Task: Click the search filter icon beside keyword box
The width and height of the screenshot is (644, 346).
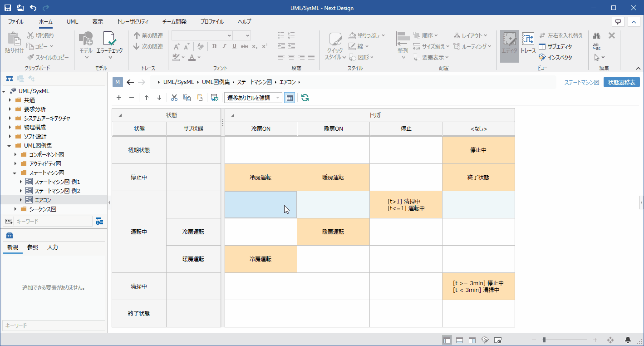Action: pyautogui.click(x=100, y=221)
